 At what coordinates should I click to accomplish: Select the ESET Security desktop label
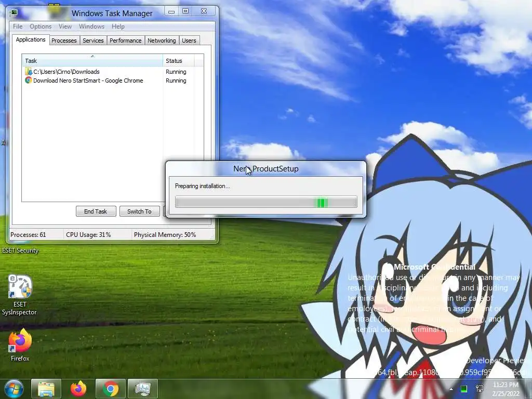(20, 250)
